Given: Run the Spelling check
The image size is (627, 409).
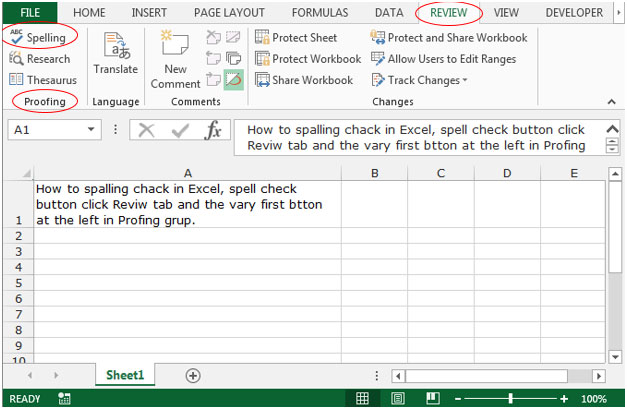Looking at the screenshot, I should click(x=38, y=38).
